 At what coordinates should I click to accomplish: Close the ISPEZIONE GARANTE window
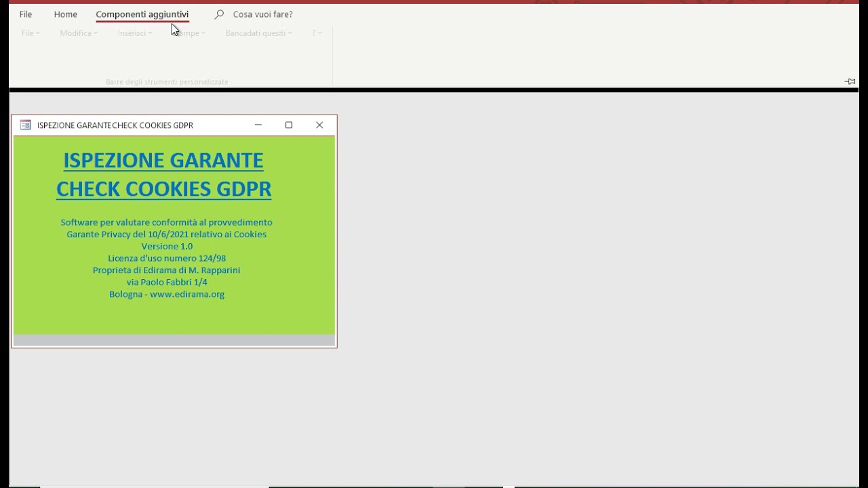tap(319, 125)
